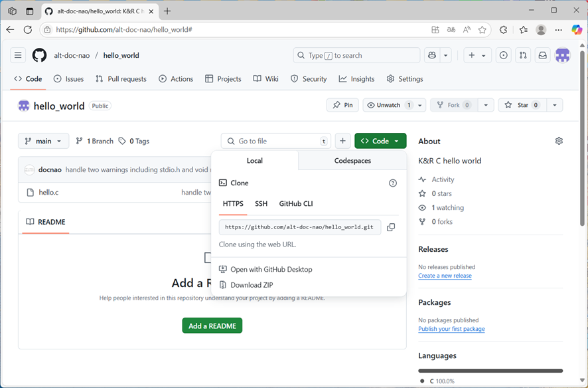Screen dimensions: 588x388
Task: Open the 0 forks link
Action: click(436, 222)
